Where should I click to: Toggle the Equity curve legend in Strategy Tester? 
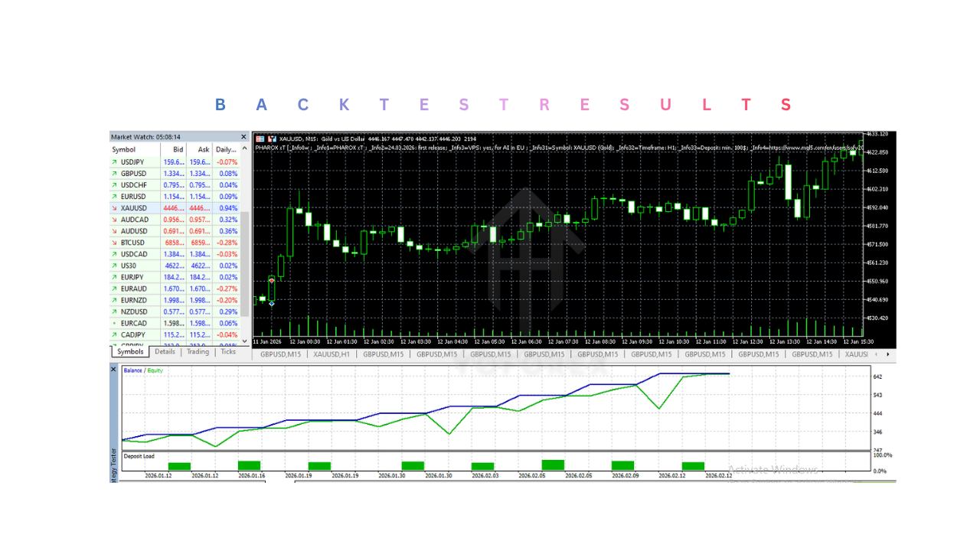click(x=154, y=370)
